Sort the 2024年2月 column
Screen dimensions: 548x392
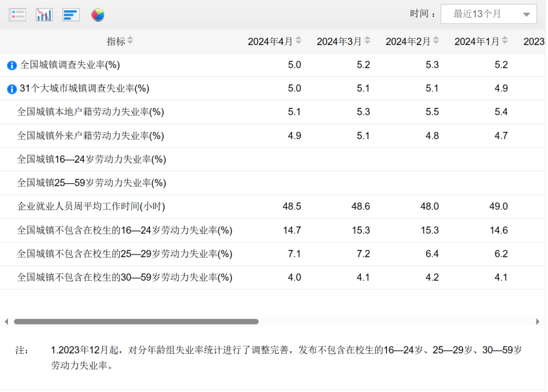tap(436, 41)
